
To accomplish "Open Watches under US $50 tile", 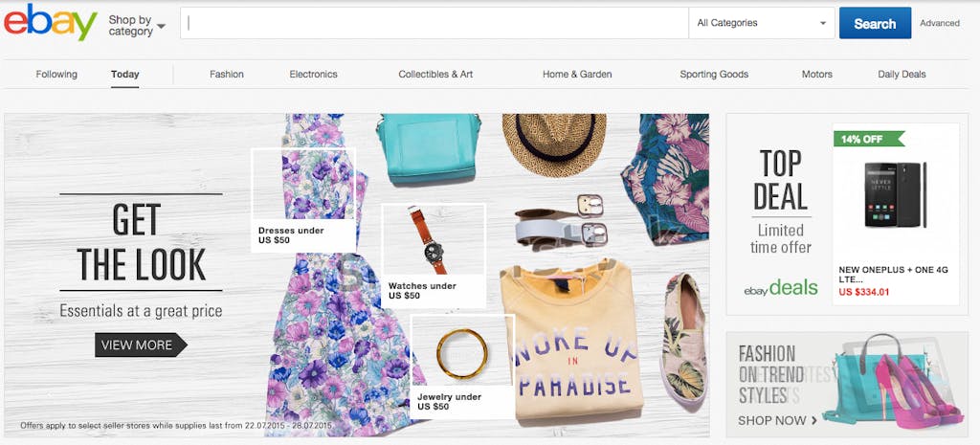I will click(434, 256).
